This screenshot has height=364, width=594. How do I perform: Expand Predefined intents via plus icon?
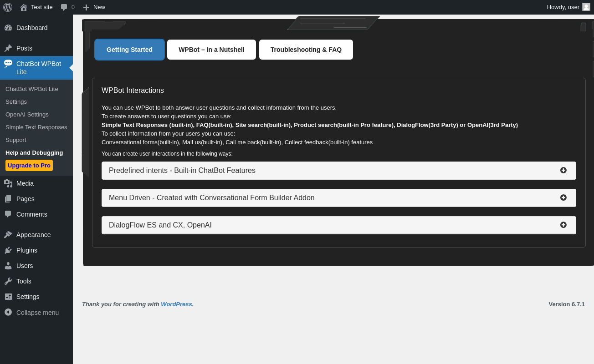click(563, 170)
